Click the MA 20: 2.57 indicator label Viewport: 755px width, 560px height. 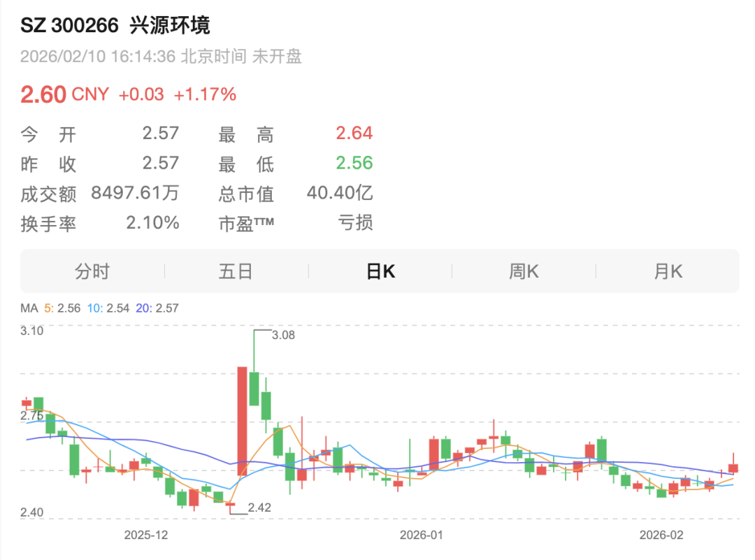157,308
